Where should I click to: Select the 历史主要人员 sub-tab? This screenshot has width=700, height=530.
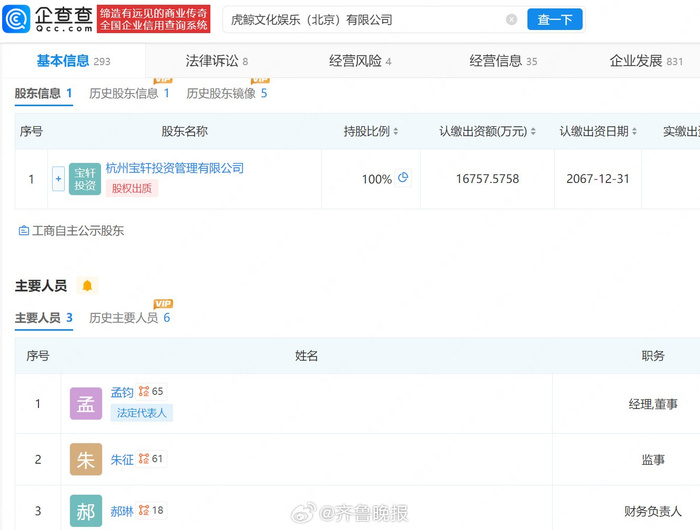tap(129, 318)
